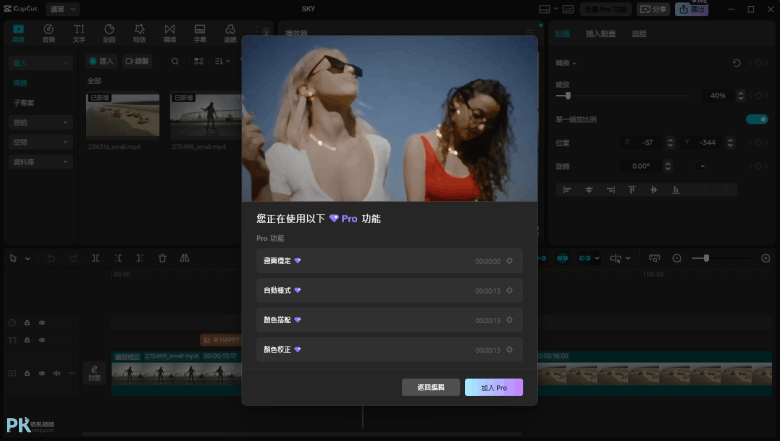Adjust the timeline zoom slider handle
The image size is (780, 441).
coord(706,258)
